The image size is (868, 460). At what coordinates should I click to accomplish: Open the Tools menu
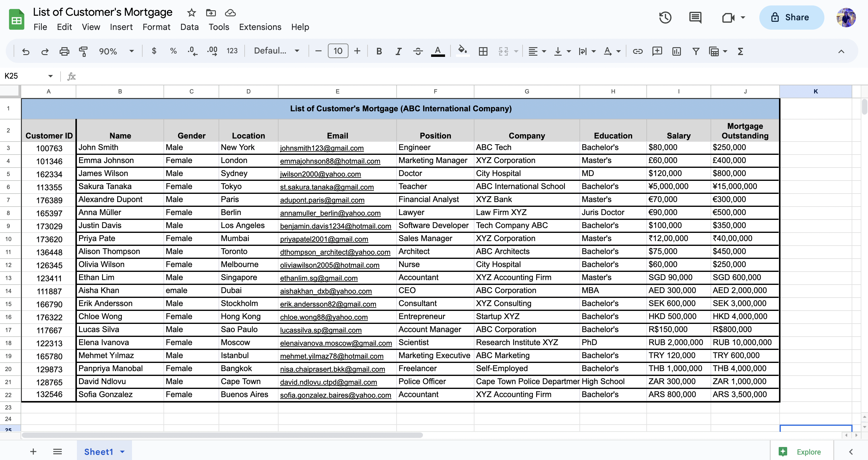[219, 27]
